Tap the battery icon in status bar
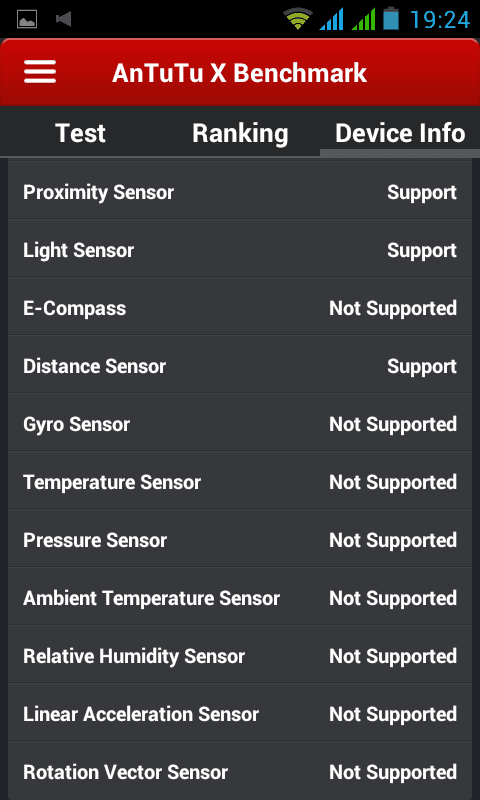480x800 pixels. [x=391, y=18]
